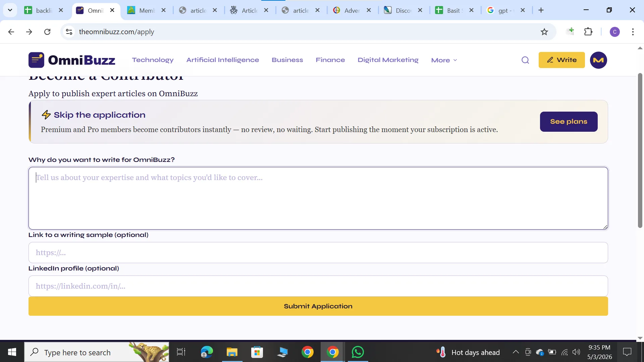The width and height of the screenshot is (644, 362).
Task: Open the Technology category
Action: (x=153, y=60)
